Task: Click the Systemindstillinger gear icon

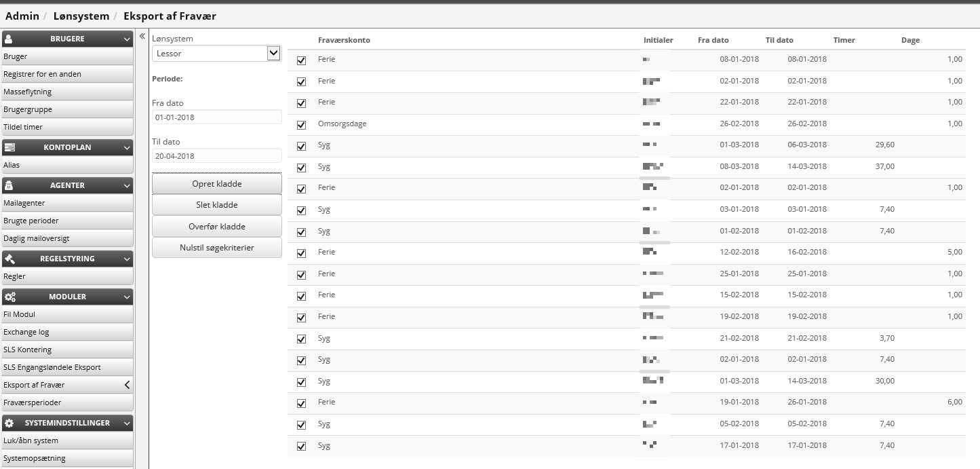Action: click(9, 423)
